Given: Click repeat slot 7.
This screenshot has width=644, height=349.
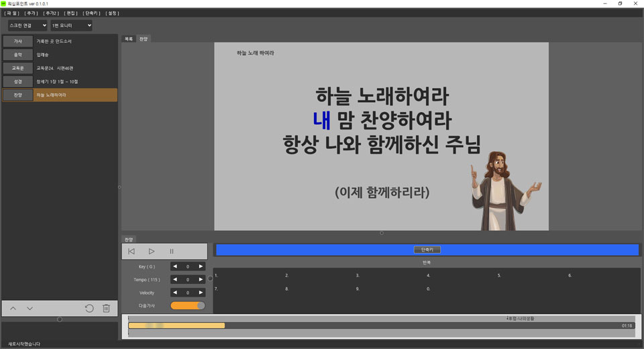Looking at the screenshot, I should (216, 289).
